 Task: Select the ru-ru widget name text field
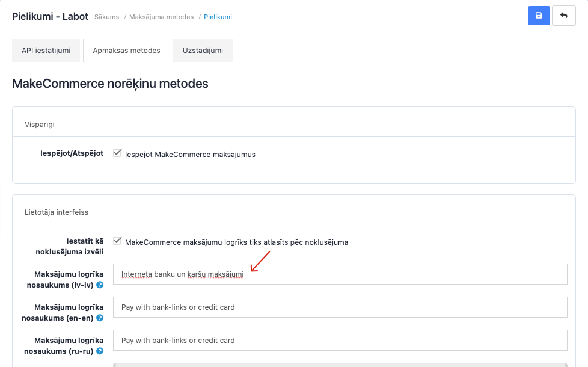point(340,340)
